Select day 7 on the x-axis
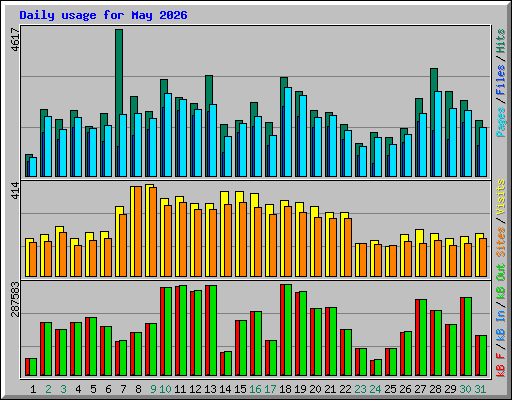This screenshot has height=400, width=512. [123, 389]
